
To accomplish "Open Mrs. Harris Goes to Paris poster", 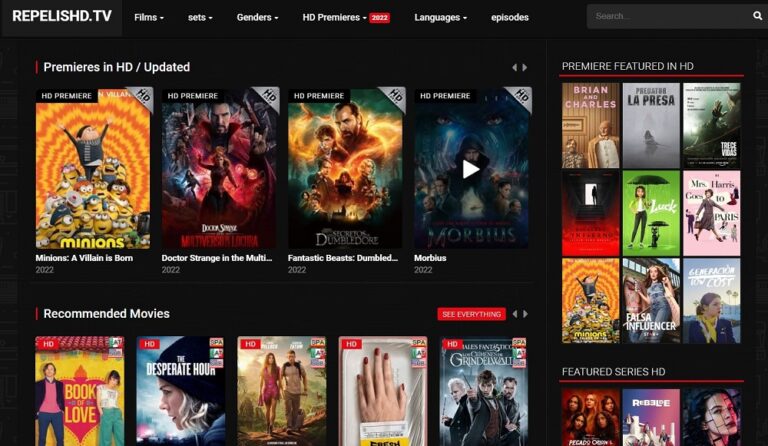I will 712,213.
